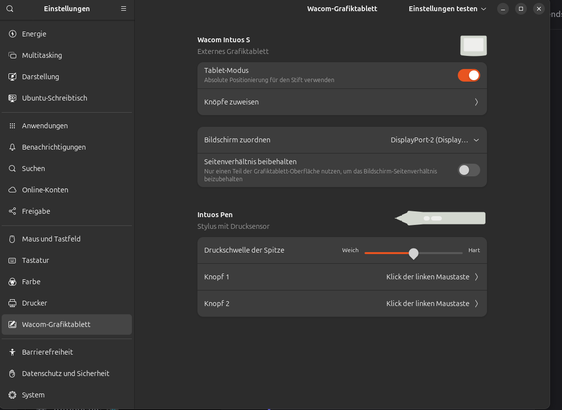This screenshot has width=562, height=410.
Task: Click the Energie icon in sidebar
Action: (x=13, y=34)
